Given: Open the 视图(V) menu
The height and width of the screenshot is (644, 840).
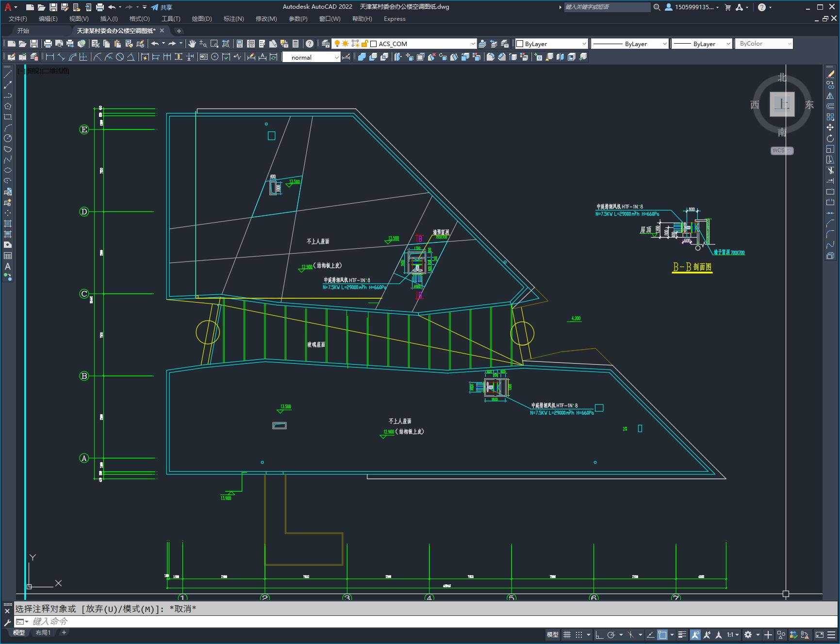Looking at the screenshot, I should coord(79,19).
